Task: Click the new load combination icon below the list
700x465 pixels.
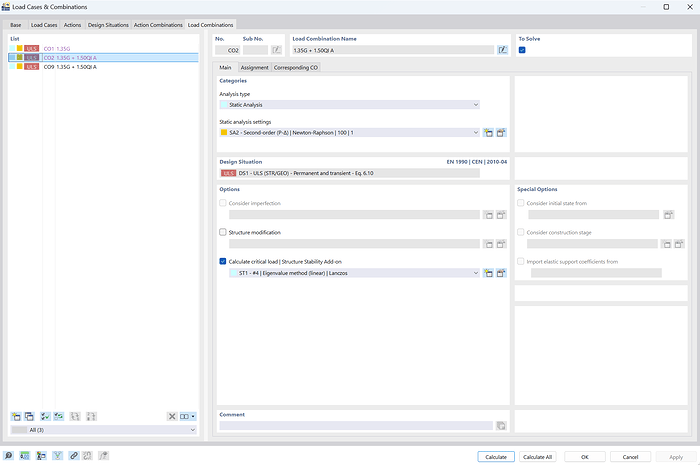Action: pos(16,416)
